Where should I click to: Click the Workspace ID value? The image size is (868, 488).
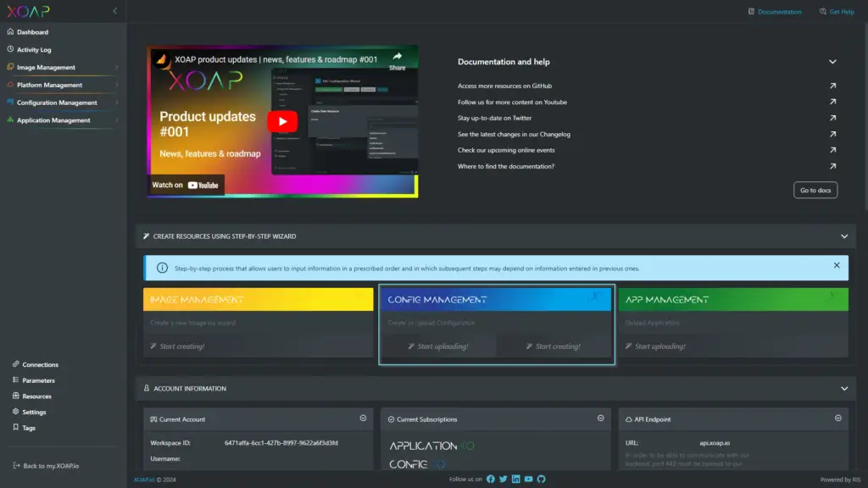point(281,443)
